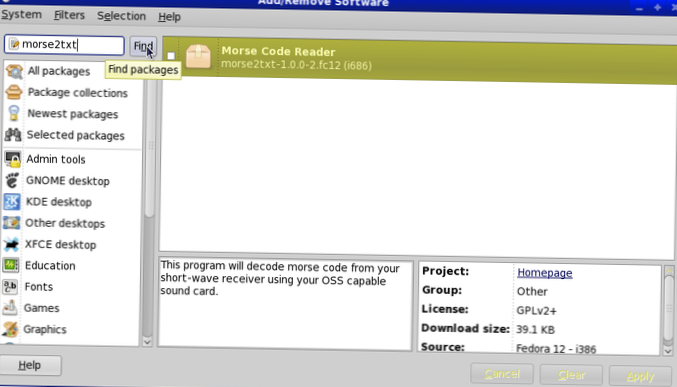
Task: Tick the Morse Code Reader checkbox
Action: point(171,56)
